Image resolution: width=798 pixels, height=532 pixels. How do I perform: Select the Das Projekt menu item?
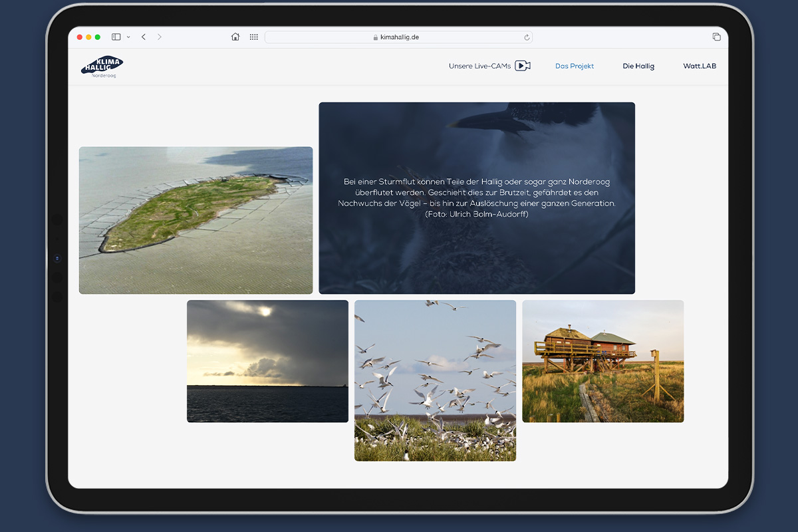(575, 66)
